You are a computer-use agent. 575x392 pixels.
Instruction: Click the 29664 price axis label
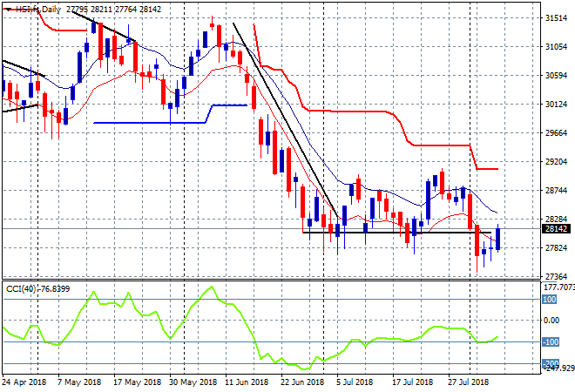click(557, 132)
